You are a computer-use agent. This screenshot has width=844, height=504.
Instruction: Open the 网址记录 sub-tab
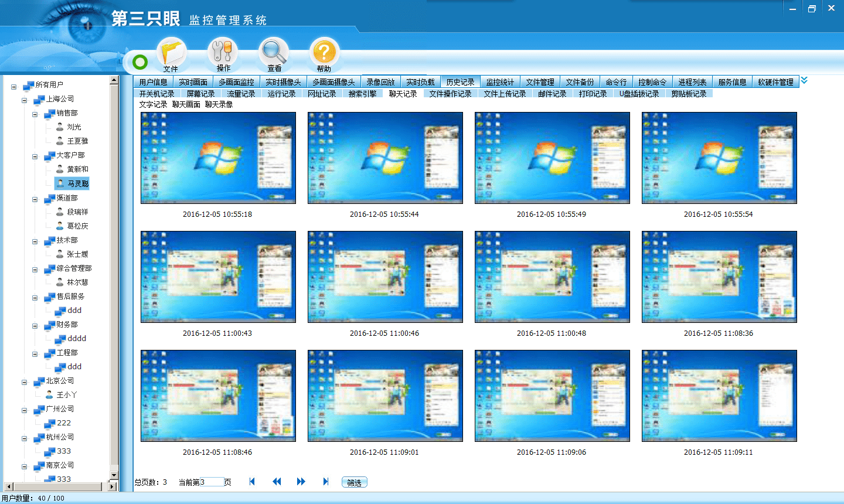tap(322, 94)
